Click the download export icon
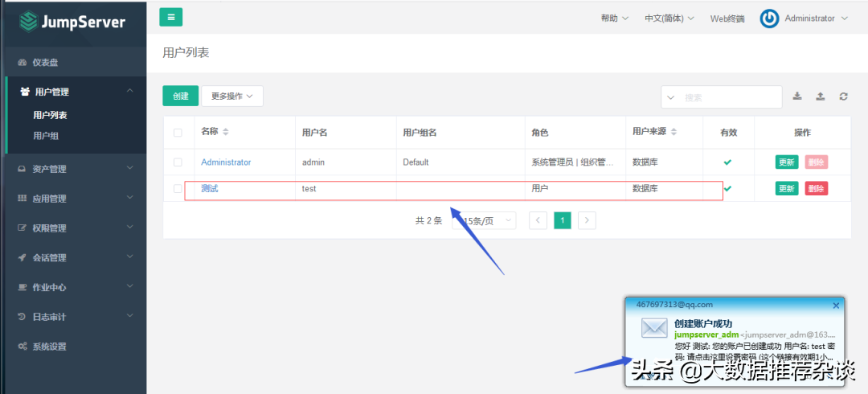The image size is (868, 394). [x=797, y=96]
